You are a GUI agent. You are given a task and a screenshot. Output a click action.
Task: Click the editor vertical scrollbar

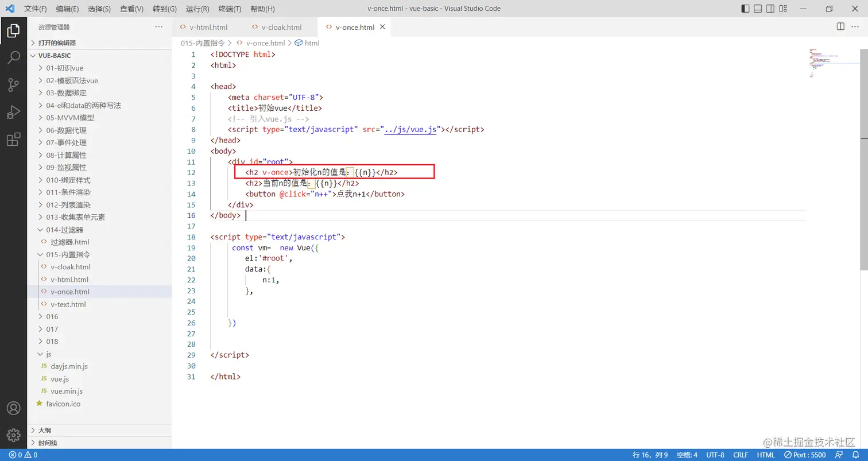(x=864, y=160)
